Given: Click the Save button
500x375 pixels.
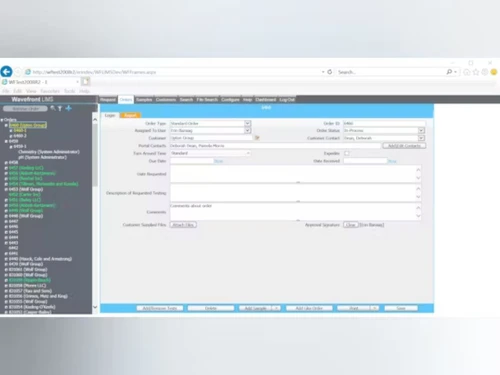Looking at the screenshot, I should (x=401, y=308).
